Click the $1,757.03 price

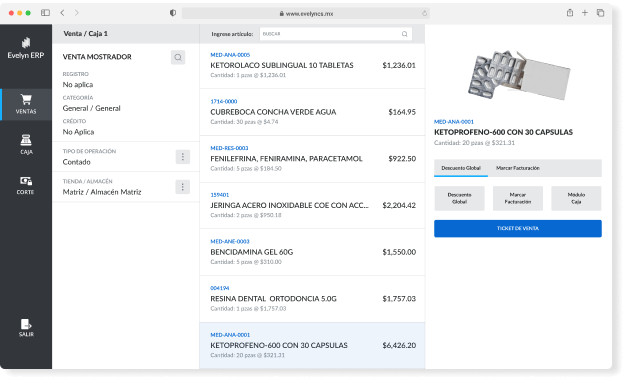[x=399, y=299]
